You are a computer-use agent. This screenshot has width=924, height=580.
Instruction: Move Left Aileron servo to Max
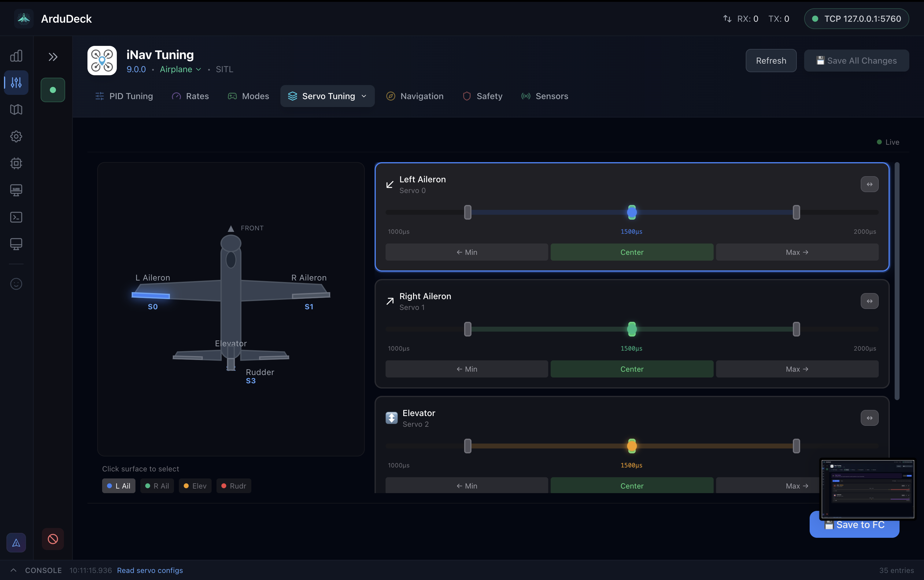(797, 252)
